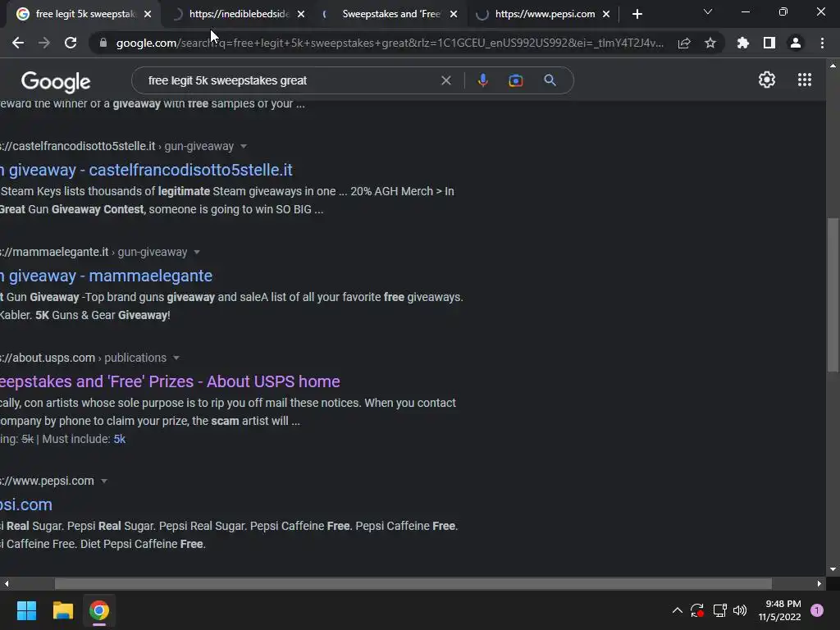Bookmark this page with the star

[710, 43]
